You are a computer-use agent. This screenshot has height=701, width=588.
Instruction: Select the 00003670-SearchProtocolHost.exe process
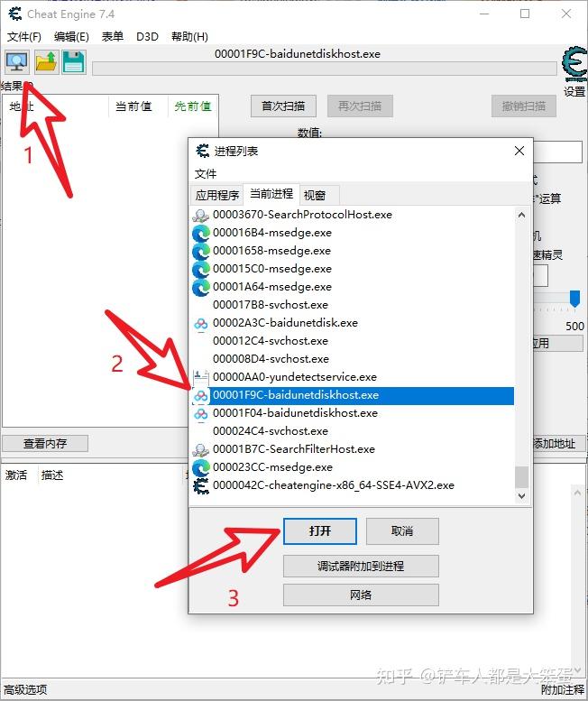pos(302,215)
